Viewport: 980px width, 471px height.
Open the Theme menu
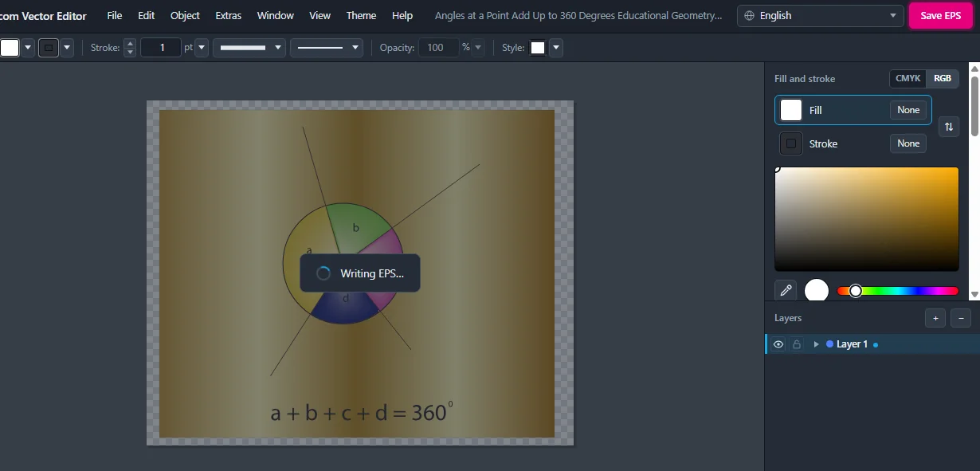pyautogui.click(x=361, y=16)
